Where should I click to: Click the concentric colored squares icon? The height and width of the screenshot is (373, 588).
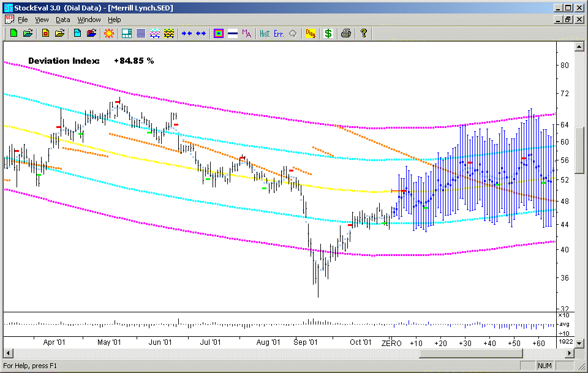point(219,33)
